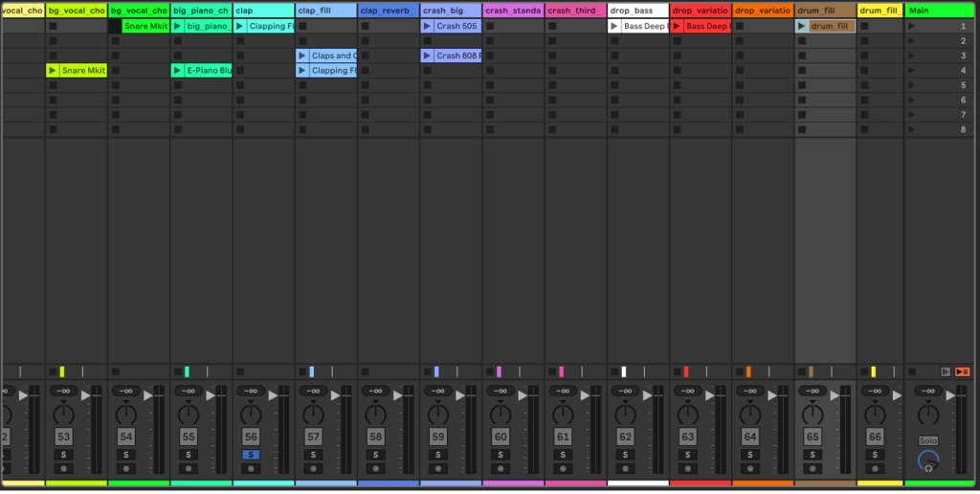
Task: Launch scene 7 from the Main track
Action: click(911, 115)
